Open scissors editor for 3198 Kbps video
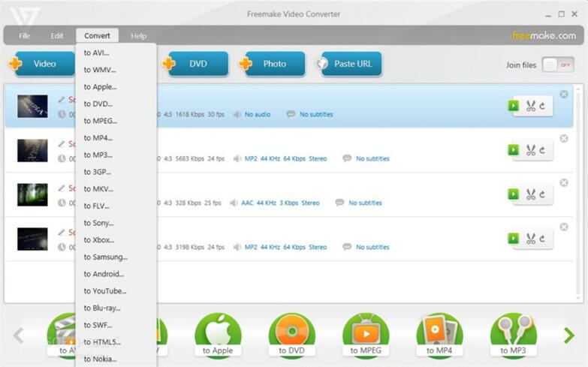 point(531,239)
